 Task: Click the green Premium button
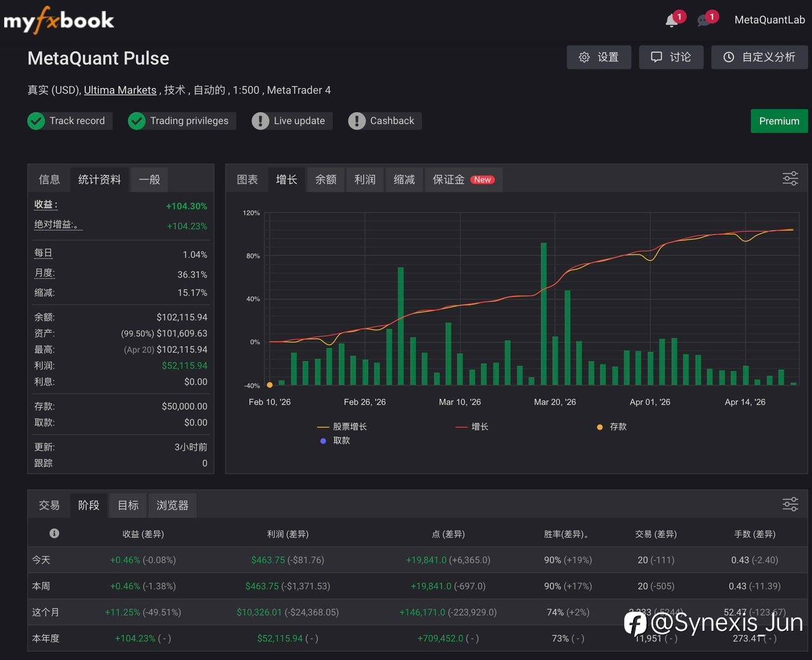tap(779, 121)
